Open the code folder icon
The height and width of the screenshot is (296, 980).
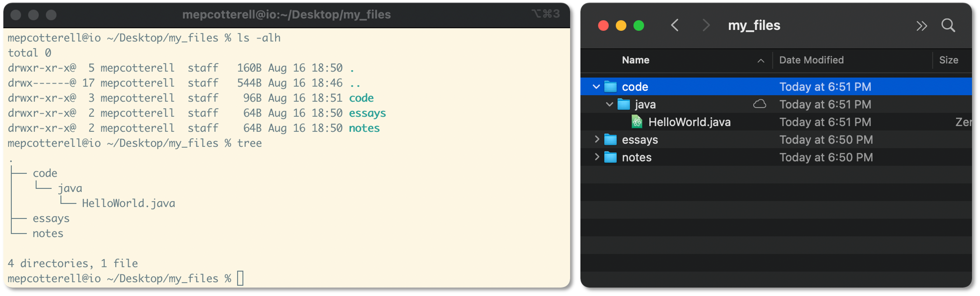(610, 86)
